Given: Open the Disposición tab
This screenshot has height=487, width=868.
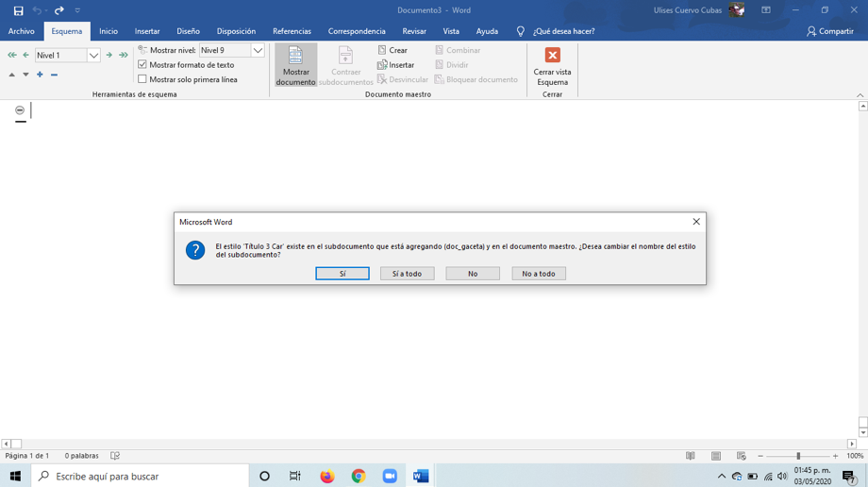Looking at the screenshot, I should [x=237, y=31].
